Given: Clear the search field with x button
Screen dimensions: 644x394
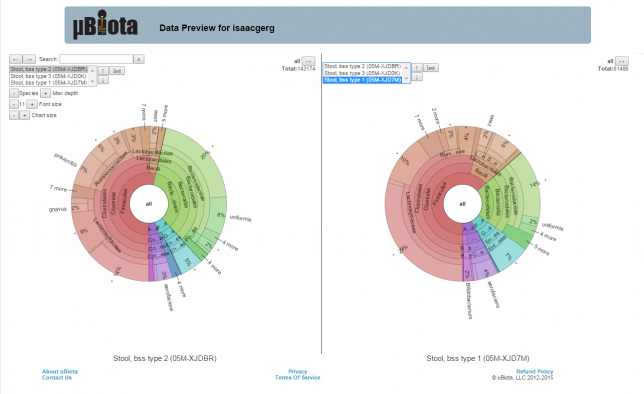Looking at the screenshot, I should point(139,59).
